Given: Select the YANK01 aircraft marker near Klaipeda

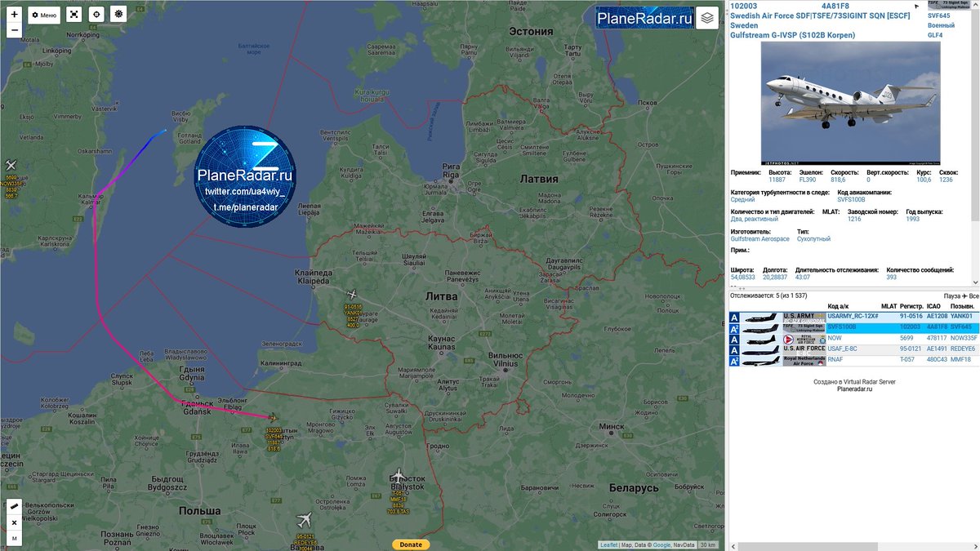Looking at the screenshot, I should 353,294.
